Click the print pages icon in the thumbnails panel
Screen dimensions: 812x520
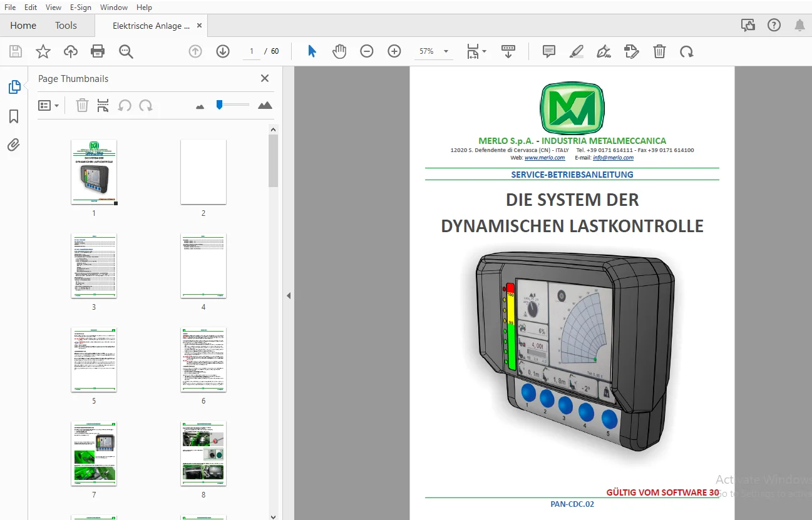click(103, 105)
